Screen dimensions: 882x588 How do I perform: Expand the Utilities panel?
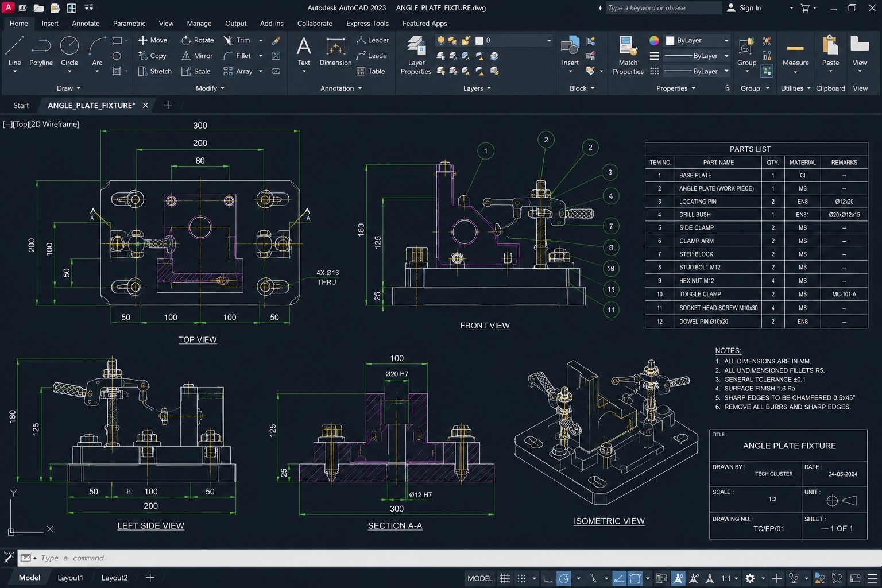[796, 88]
